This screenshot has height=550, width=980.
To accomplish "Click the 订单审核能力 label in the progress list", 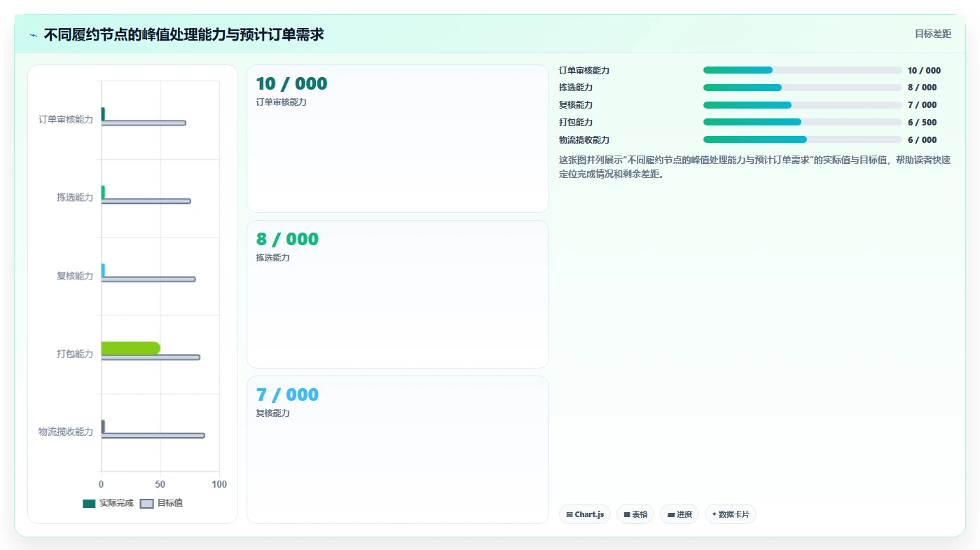I will coord(584,71).
